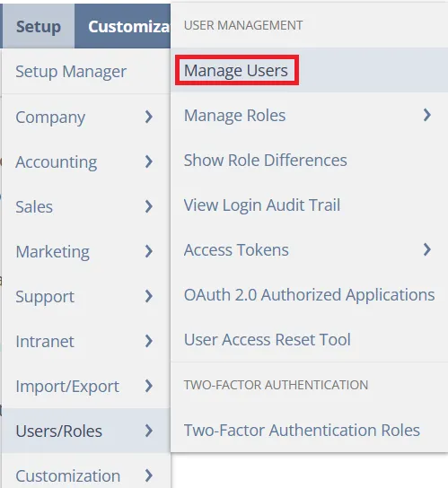Select OAuth 2.0 Authorized Applications

tap(309, 295)
